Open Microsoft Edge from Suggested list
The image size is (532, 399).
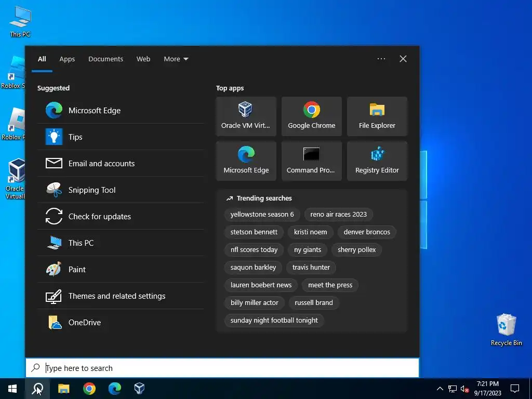[121, 110]
